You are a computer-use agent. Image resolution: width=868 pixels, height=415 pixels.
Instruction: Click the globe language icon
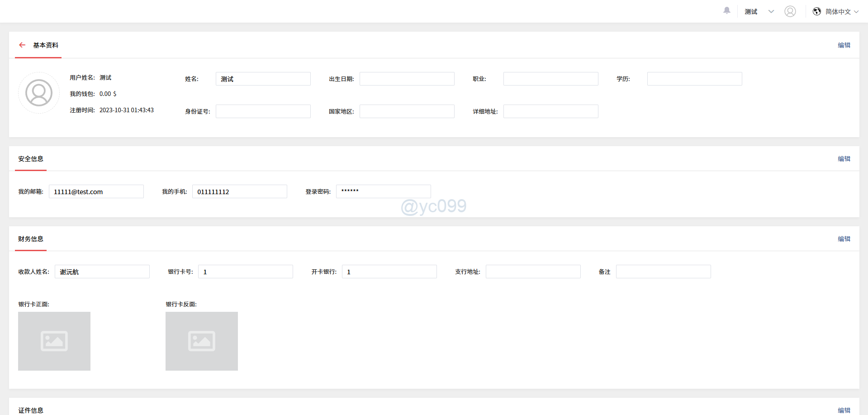[816, 11]
